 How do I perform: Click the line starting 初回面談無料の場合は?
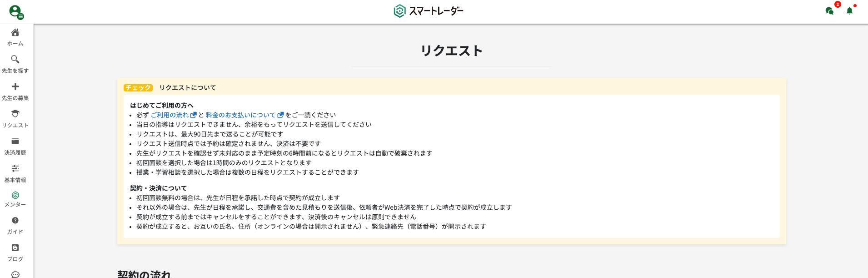pyautogui.click(x=238, y=198)
